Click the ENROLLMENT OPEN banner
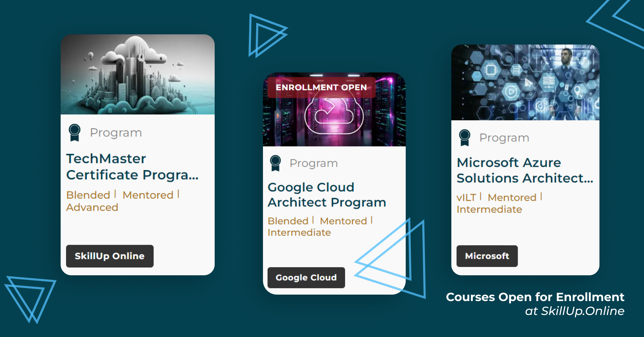Viewport: 644px width, 337px height. click(321, 87)
